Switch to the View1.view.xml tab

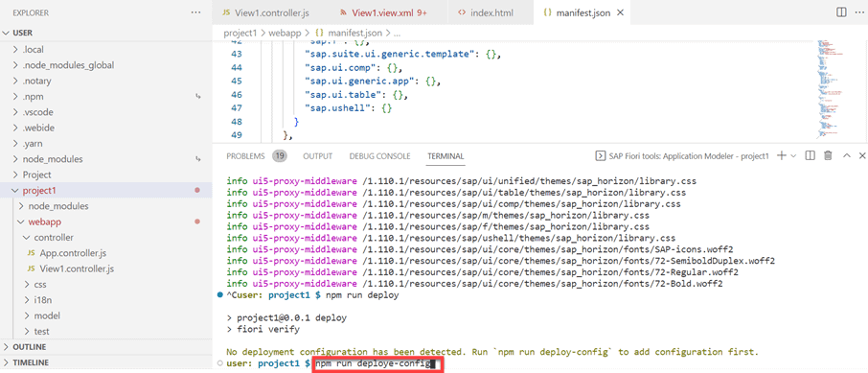tap(383, 12)
